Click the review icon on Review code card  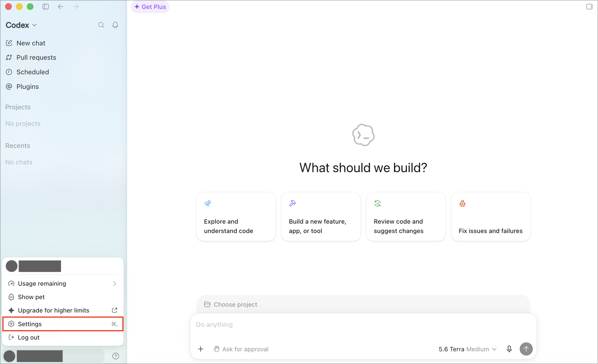click(378, 203)
